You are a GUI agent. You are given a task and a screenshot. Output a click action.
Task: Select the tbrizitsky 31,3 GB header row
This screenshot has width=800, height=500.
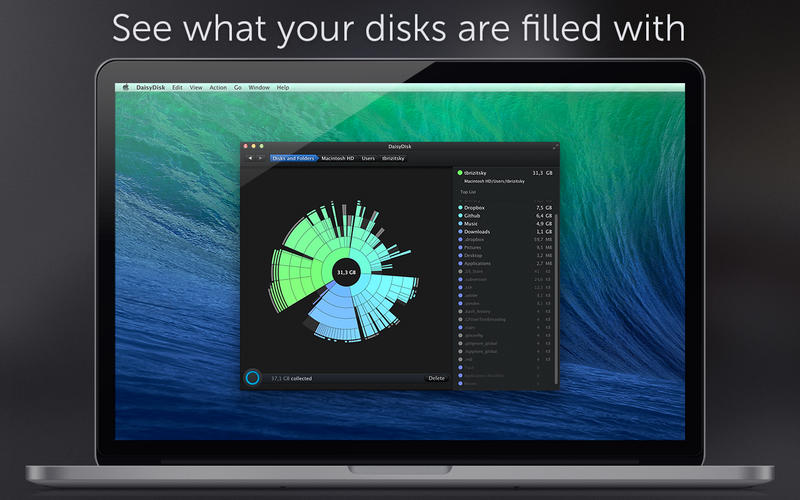pyautogui.click(x=505, y=173)
